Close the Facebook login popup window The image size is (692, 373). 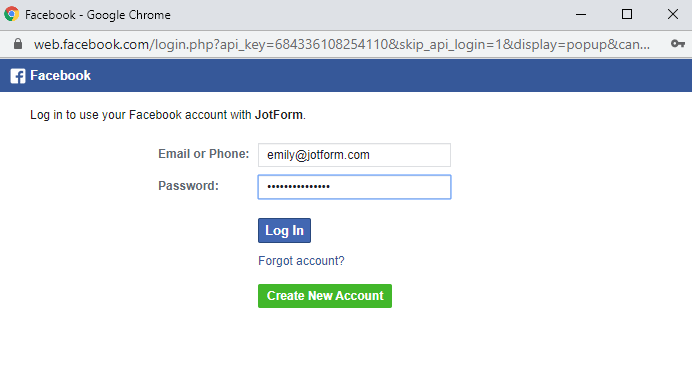[673, 14]
